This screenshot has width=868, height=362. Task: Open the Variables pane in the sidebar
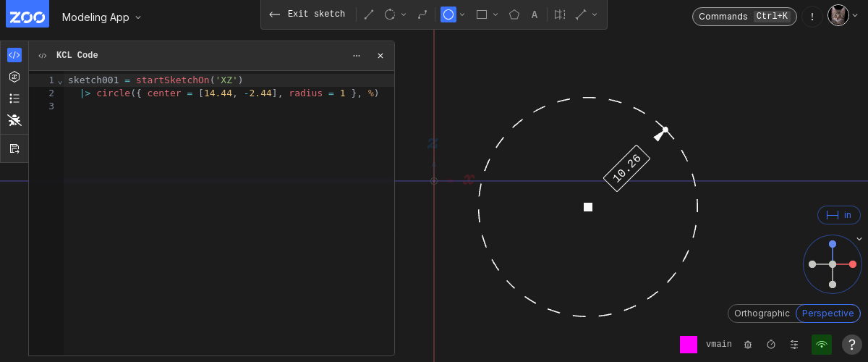(x=14, y=77)
